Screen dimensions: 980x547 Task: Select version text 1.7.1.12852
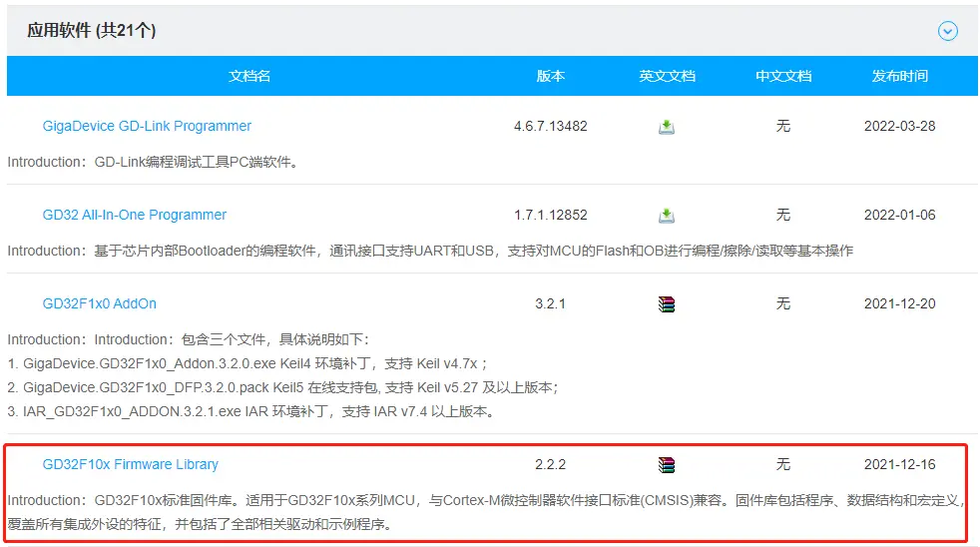pyautogui.click(x=551, y=215)
